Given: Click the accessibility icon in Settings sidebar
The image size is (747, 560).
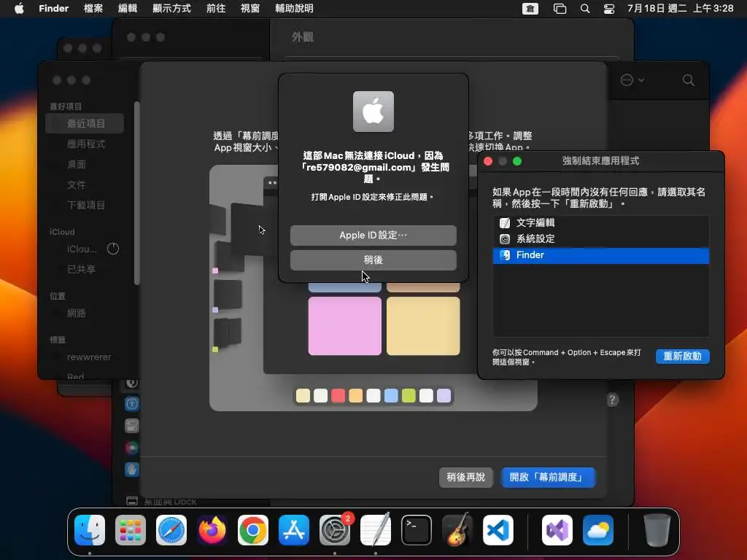Looking at the screenshot, I should pyautogui.click(x=132, y=404).
